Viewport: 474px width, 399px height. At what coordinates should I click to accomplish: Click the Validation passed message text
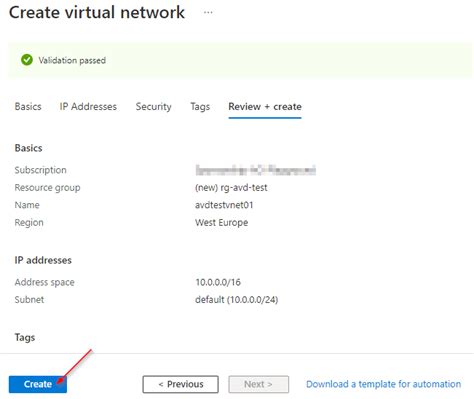(x=72, y=60)
